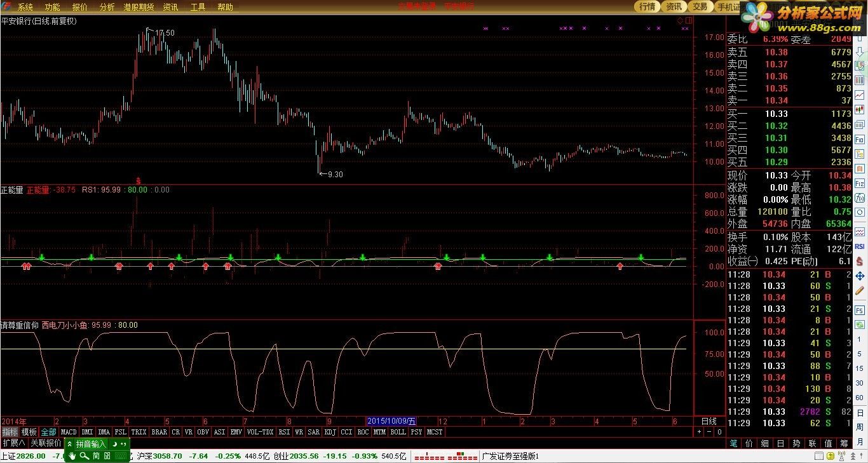This screenshot has height=463, width=868.
Task: Select the pencil drawing tool icon
Action: point(859,290)
